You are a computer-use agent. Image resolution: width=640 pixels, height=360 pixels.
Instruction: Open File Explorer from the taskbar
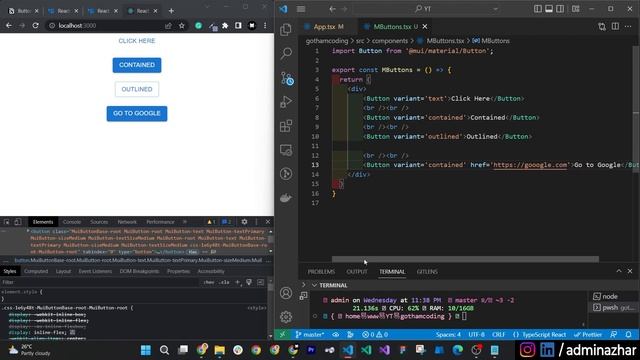point(220,350)
